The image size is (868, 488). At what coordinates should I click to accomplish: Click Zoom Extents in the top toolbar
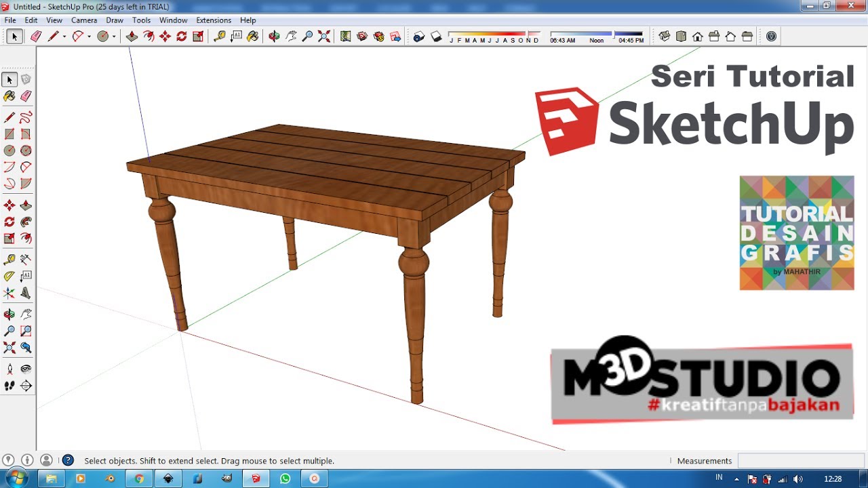tap(324, 37)
